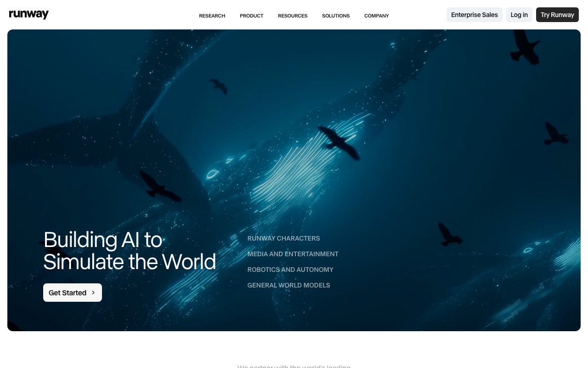
Task: Open the Product menu
Action: point(251,16)
